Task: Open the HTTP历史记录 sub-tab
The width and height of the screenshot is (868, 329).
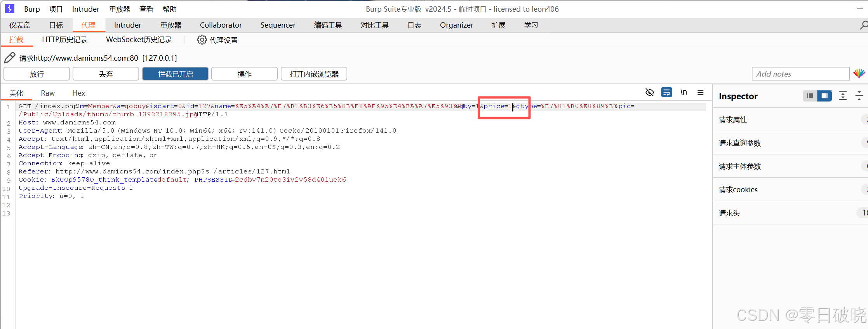Action: [x=65, y=40]
